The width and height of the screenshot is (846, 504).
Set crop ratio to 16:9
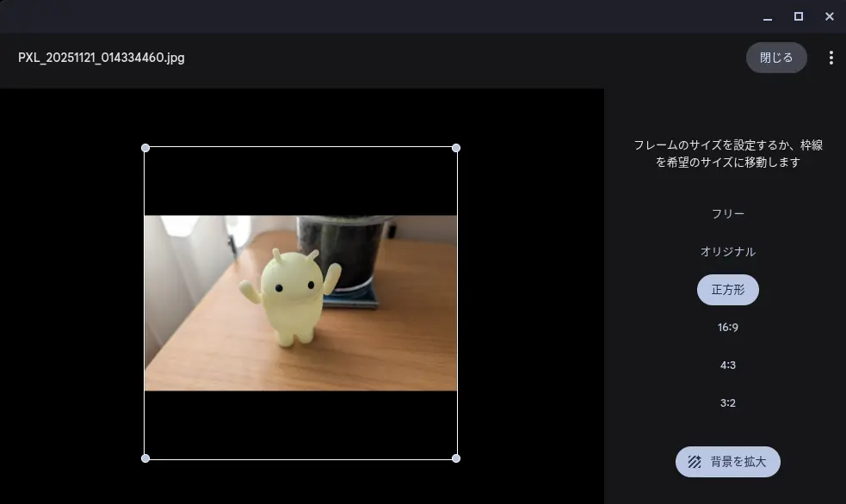(x=727, y=328)
